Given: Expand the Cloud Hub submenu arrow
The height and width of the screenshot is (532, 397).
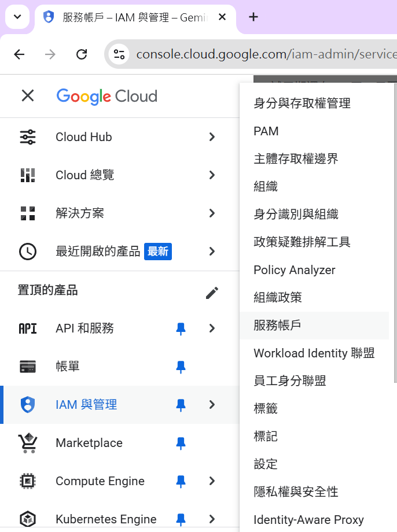Looking at the screenshot, I should click(212, 137).
